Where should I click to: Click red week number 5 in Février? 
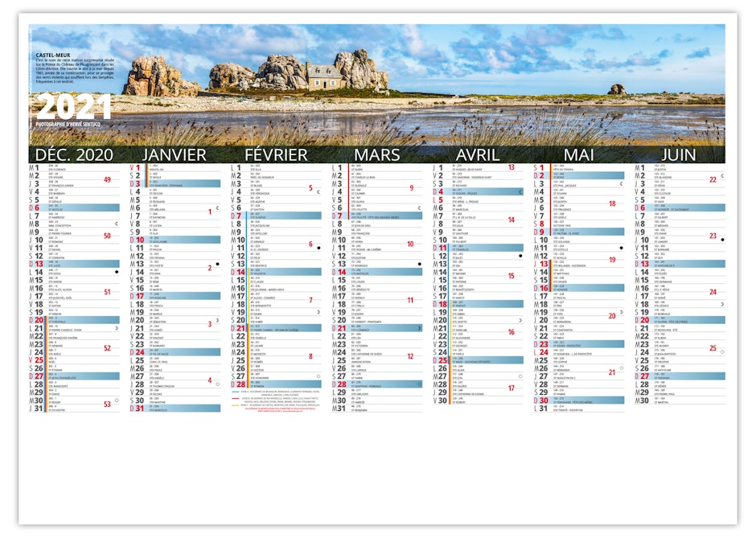[x=310, y=187]
